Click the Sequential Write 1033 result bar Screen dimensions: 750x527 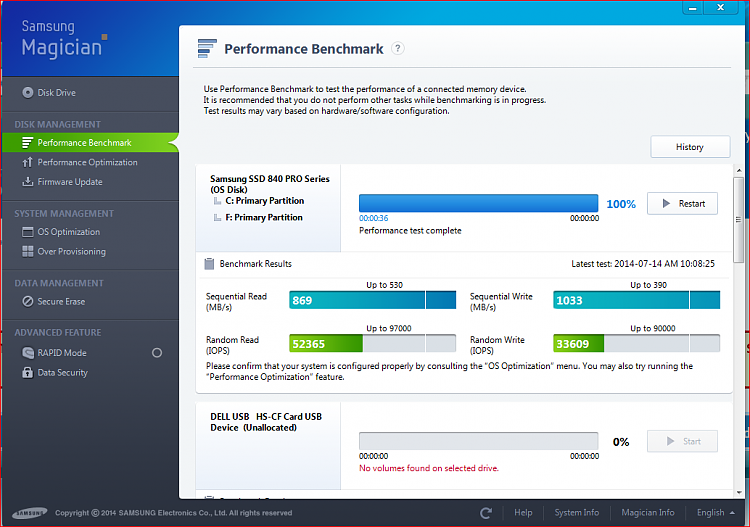[x=636, y=300]
